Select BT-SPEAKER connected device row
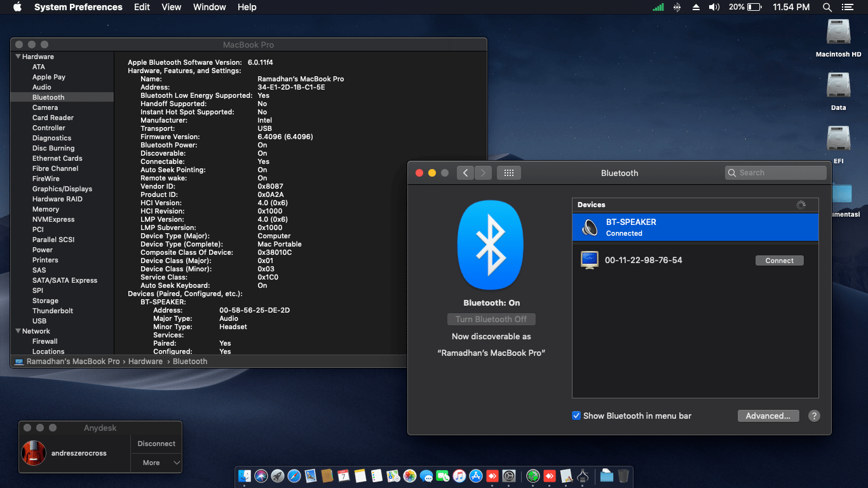This screenshot has height=488, width=868. (695, 227)
